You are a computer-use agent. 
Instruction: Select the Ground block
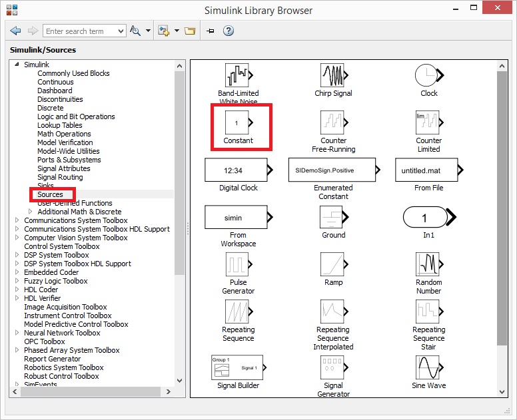[x=334, y=217]
